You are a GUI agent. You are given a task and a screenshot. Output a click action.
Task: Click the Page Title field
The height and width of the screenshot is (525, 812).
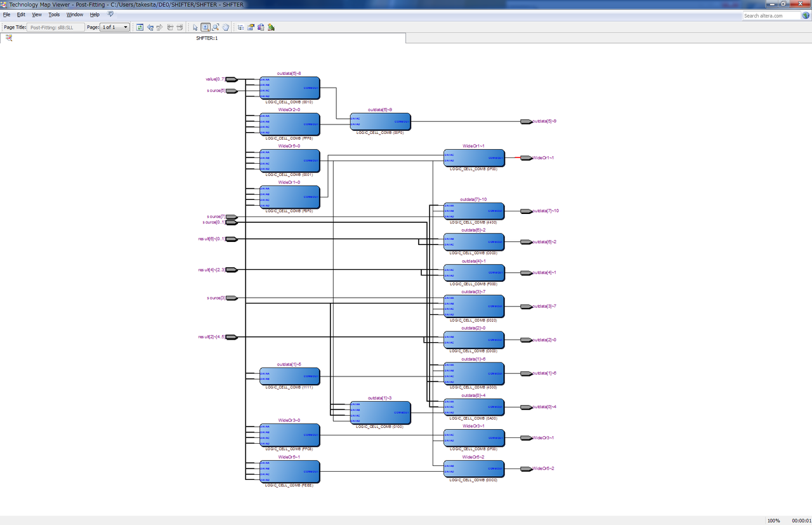56,27
